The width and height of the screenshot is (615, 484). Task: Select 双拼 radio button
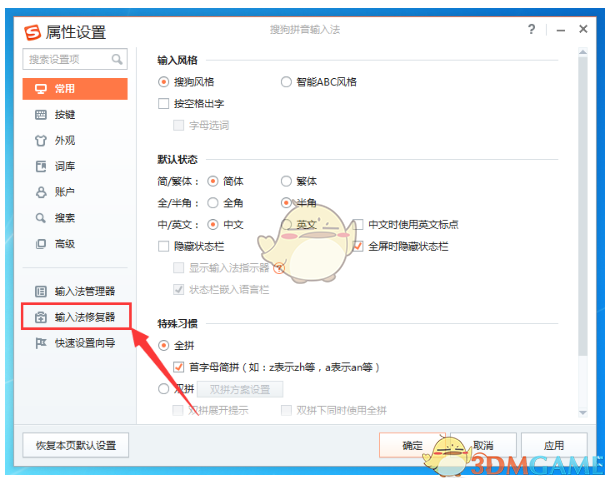[x=163, y=389]
